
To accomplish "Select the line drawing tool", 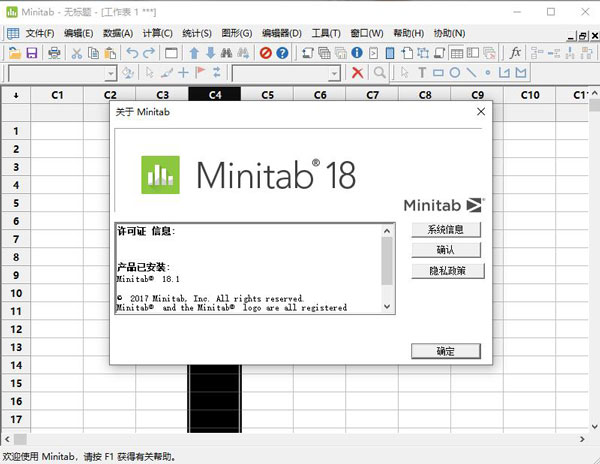I will pyautogui.click(x=471, y=73).
